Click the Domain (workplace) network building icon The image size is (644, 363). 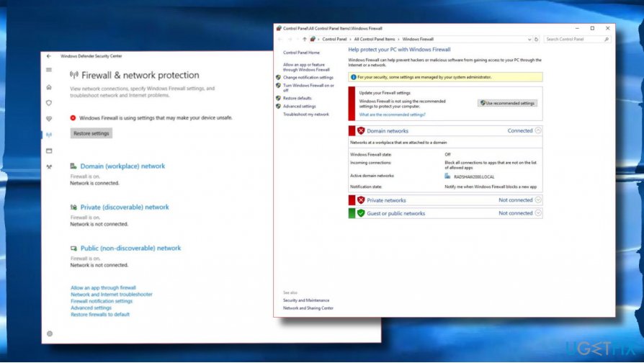pos(73,166)
